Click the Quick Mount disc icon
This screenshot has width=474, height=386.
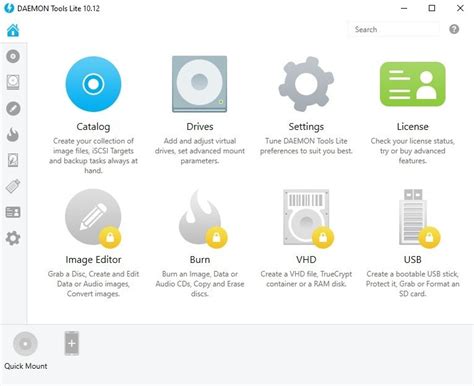[x=25, y=344]
